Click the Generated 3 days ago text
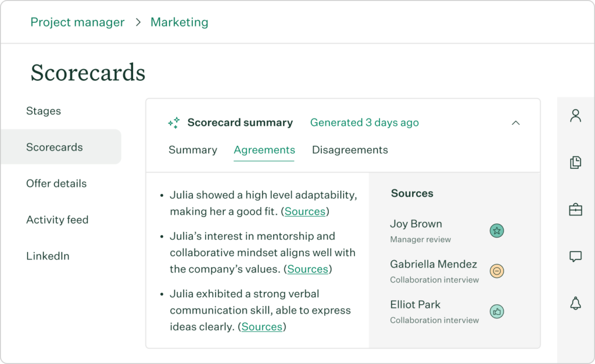Viewport: 595px width, 364px height. coord(364,122)
